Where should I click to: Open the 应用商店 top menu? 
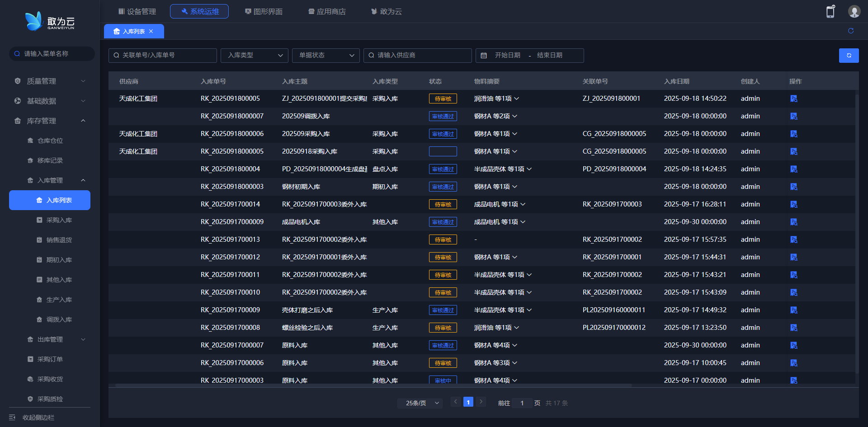(327, 11)
